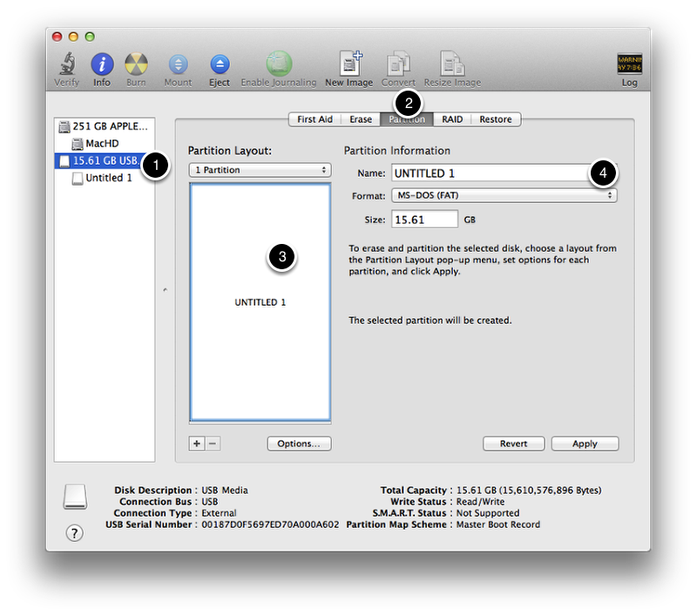The width and height of the screenshot is (697, 616).
Task: Click the New Image toolbar icon
Action: (350, 64)
